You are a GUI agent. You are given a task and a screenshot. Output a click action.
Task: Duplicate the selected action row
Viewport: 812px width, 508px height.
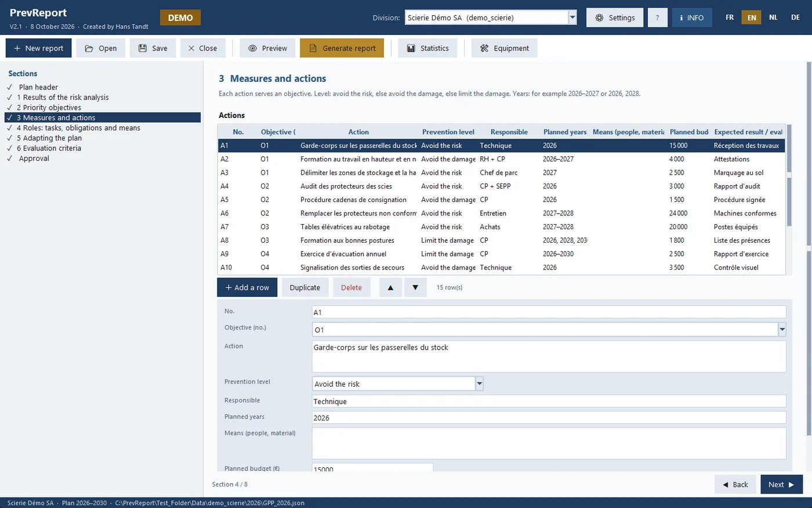pos(305,287)
